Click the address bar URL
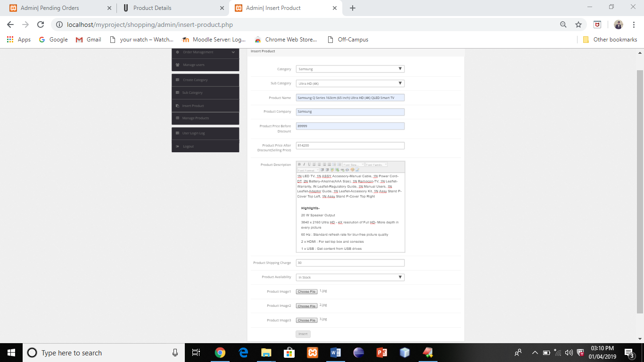Viewport: 644px width, 362px height. [150, 25]
